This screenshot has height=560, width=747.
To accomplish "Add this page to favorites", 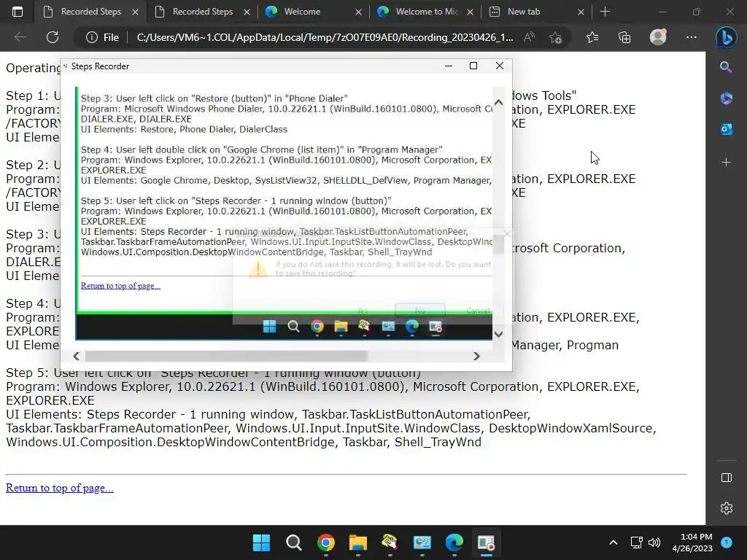I will tap(555, 37).
